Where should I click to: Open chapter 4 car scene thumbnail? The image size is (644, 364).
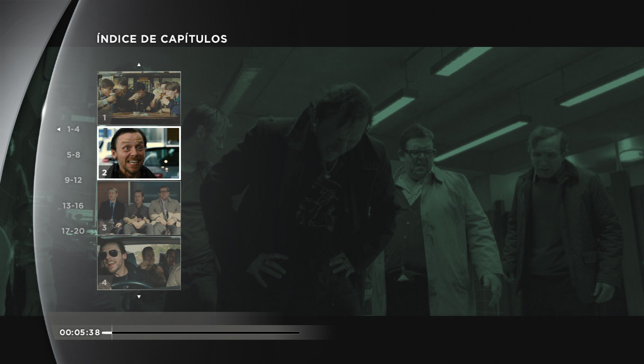[x=139, y=263]
